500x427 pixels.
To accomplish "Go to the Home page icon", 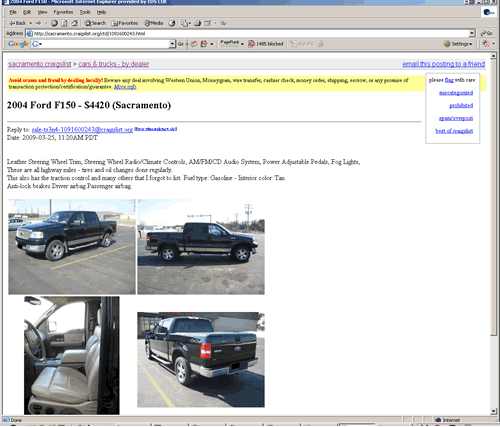I will 75,23.
